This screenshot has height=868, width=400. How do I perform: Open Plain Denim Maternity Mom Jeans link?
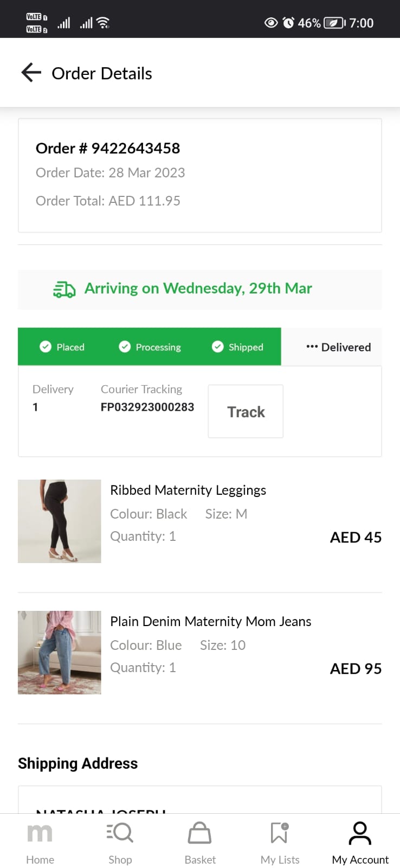tap(210, 622)
